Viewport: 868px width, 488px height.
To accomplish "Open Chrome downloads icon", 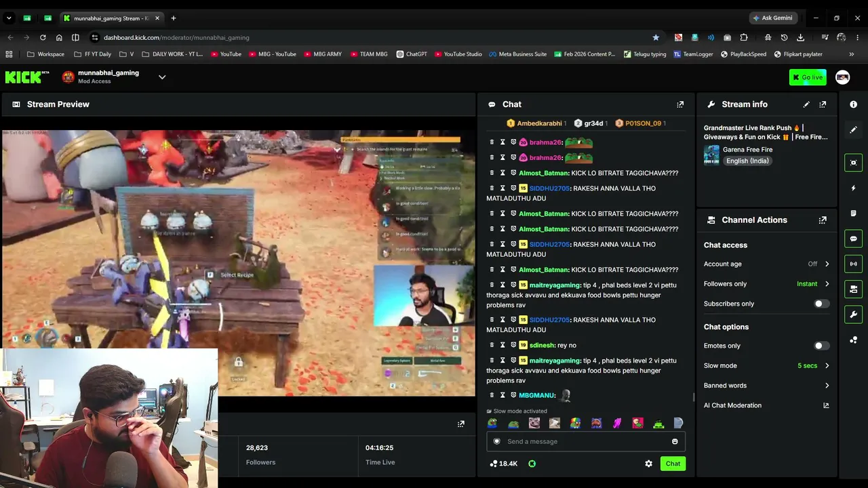I will coord(801,37).
